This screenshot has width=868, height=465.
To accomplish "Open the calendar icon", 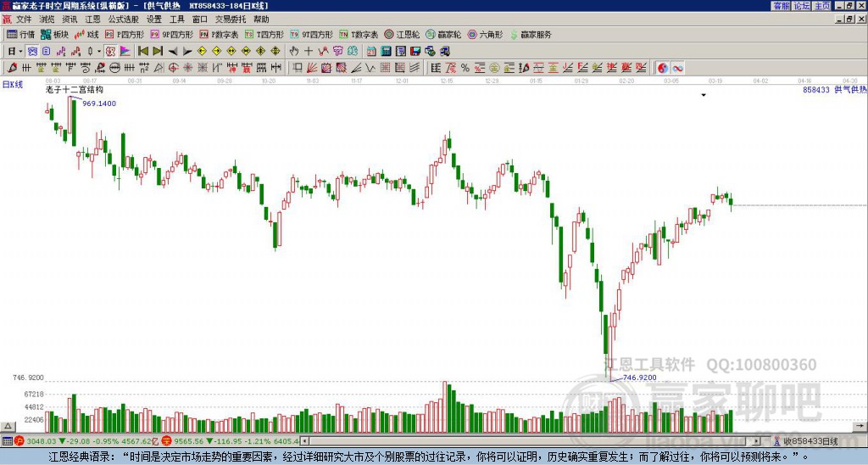I will (371, 52).
